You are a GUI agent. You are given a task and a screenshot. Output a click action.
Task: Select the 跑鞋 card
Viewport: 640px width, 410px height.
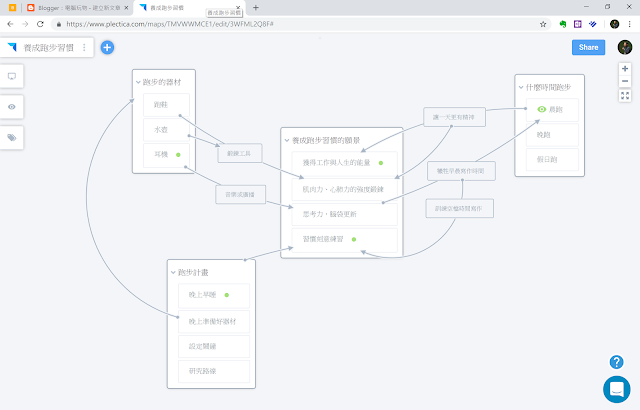point(166,105)
